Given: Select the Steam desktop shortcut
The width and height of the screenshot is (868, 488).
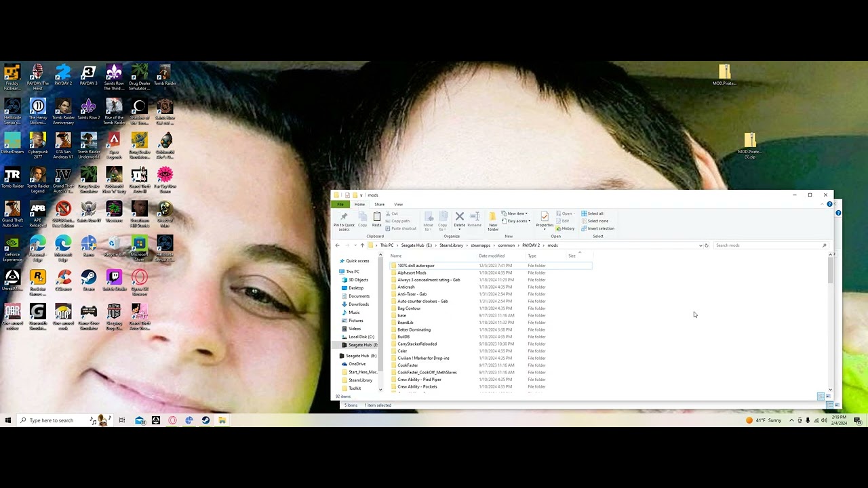Looking at the screenshot, I should 88,281.
